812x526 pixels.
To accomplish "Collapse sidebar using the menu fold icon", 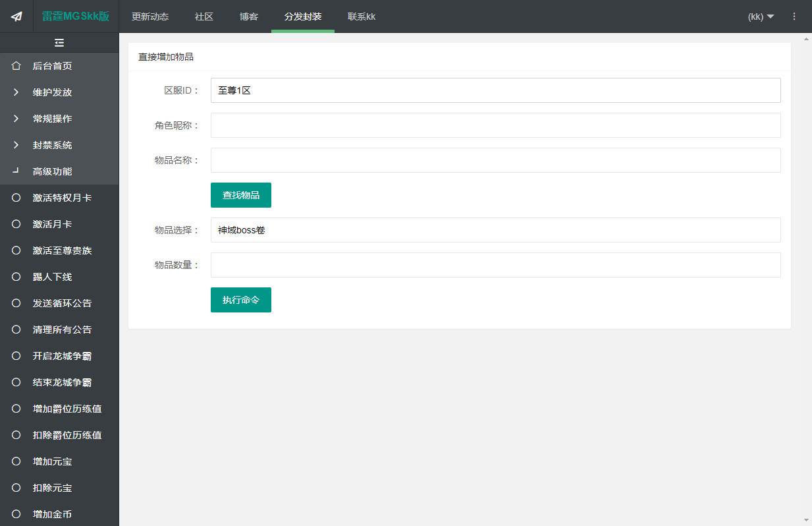I will [59, 43].
